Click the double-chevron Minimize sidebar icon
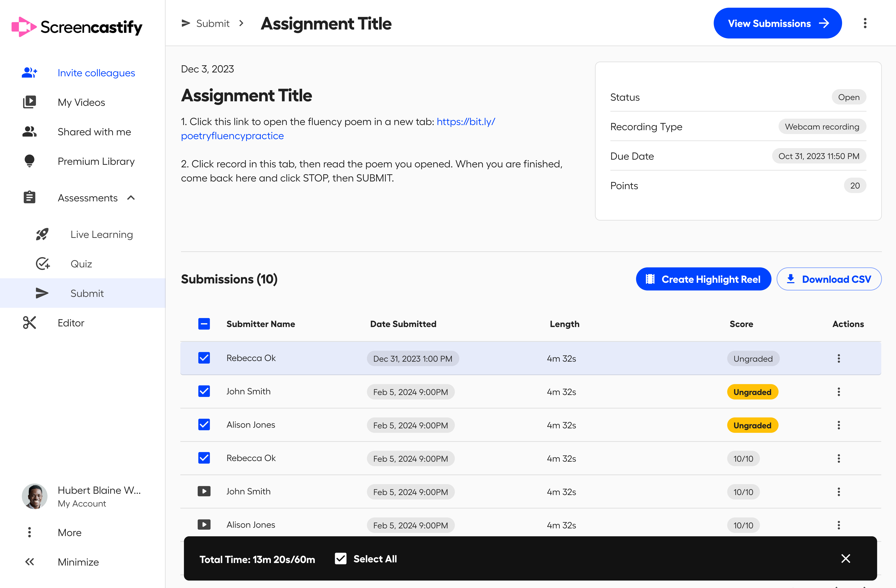896x588 pixels. pyautogui.click(x=29, y=562)
